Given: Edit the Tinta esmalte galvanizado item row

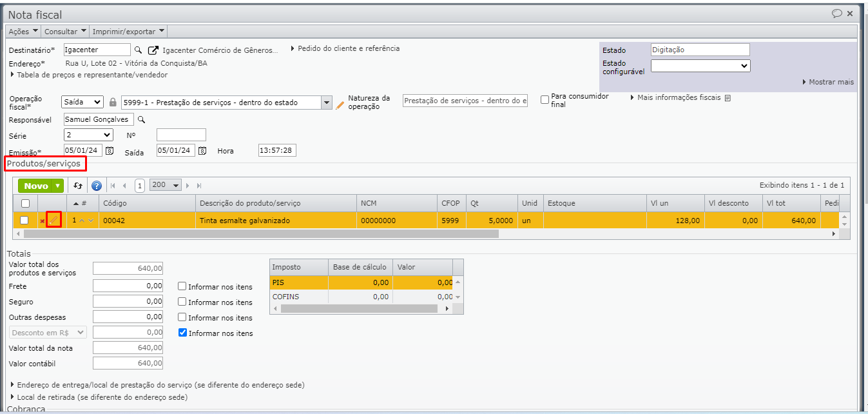Looking at the screenshot, I should coord(54,221).
